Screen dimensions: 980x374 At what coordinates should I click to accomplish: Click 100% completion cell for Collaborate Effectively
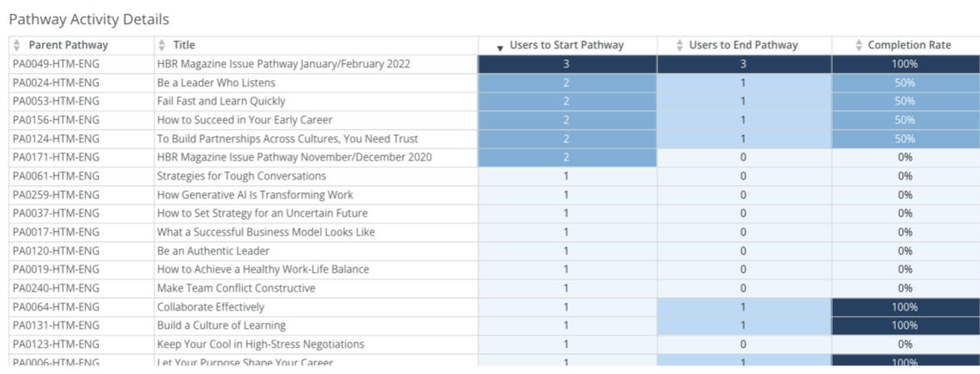point(904,307)
